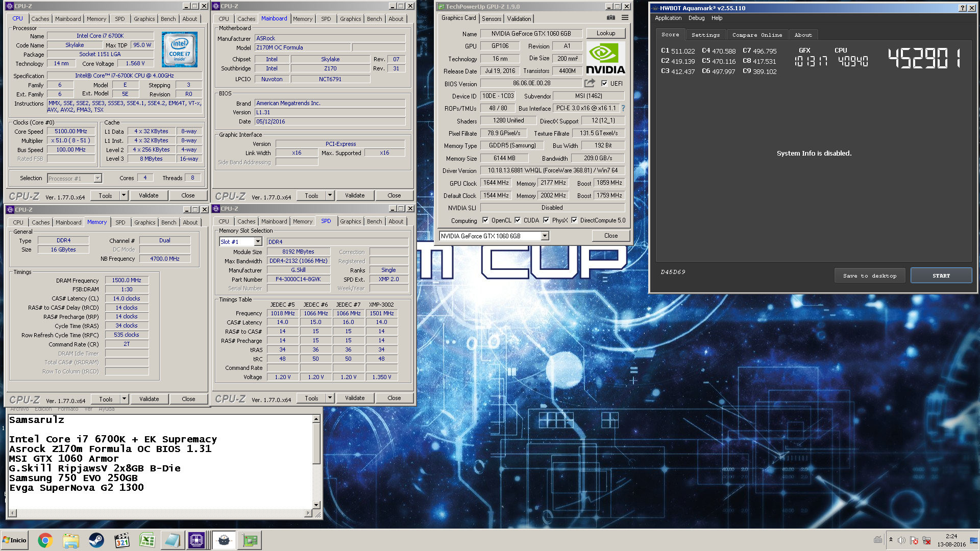Launch Steam from the taskbar
This screenshot has height=551, width=980.
point(96,540)
